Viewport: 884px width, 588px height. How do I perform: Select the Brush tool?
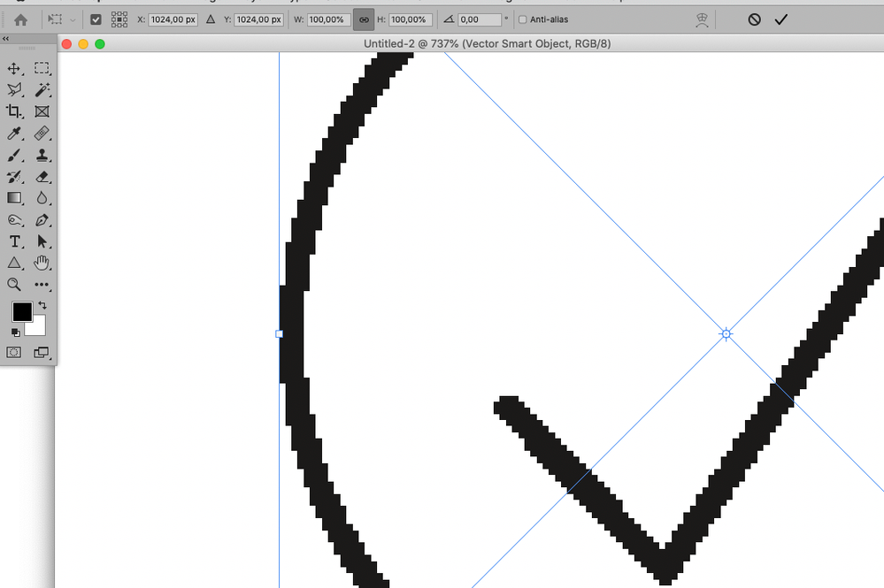click(x=13, y=155)
